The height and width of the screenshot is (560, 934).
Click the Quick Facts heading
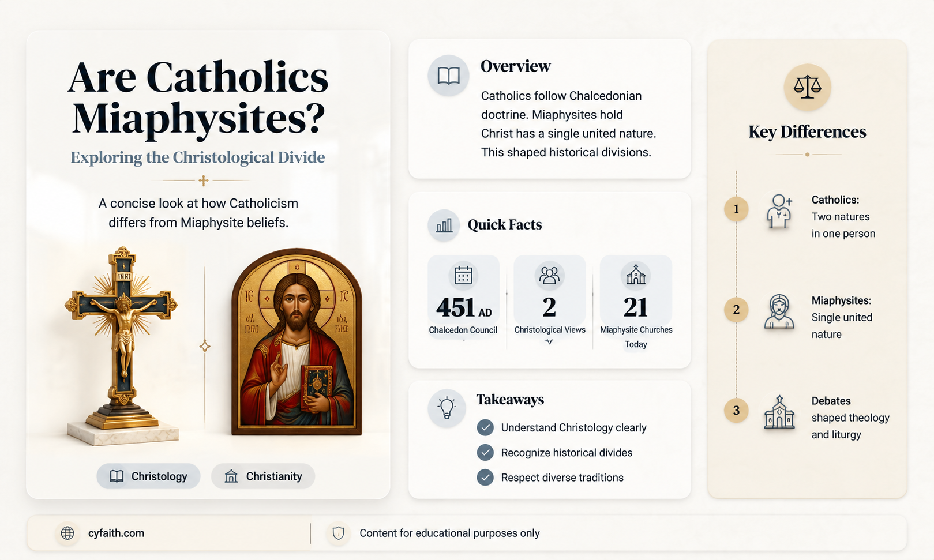coord(505,225)
